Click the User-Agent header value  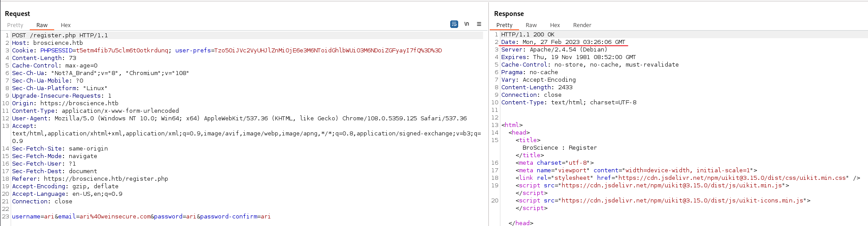click(x=261, y=119)
